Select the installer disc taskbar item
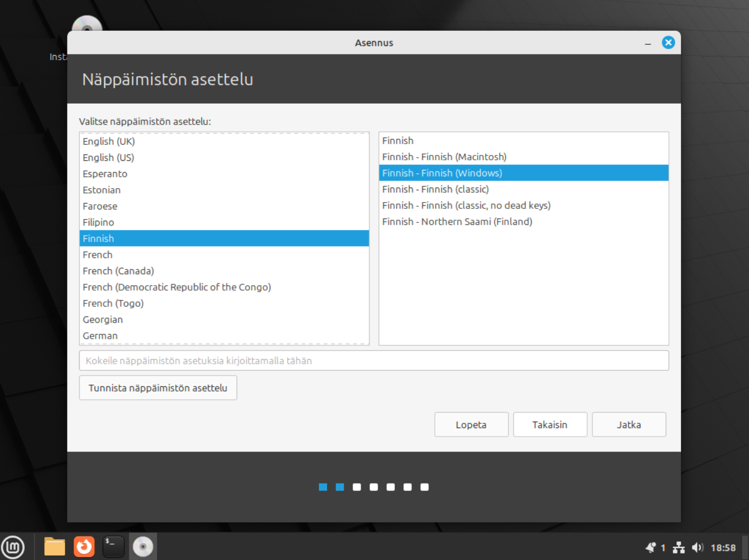Screen dimensions: 749x560 point(143,547)
